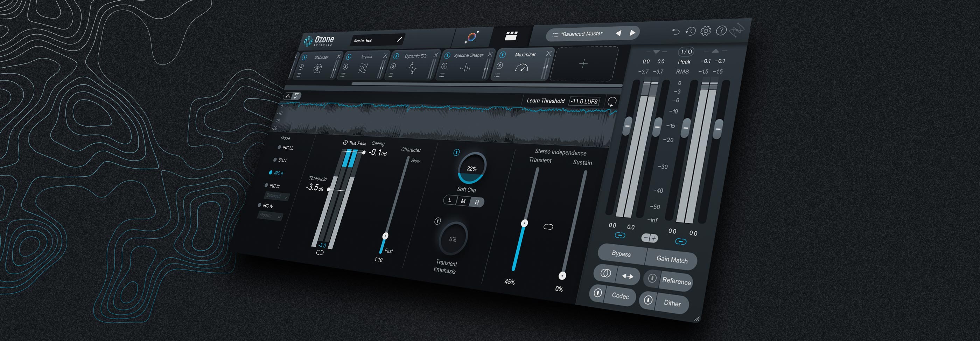The height and width of the screenshot is (341, 980).
Task: Remove the Stabilizer module with its X
Action: tap(338, 56)
